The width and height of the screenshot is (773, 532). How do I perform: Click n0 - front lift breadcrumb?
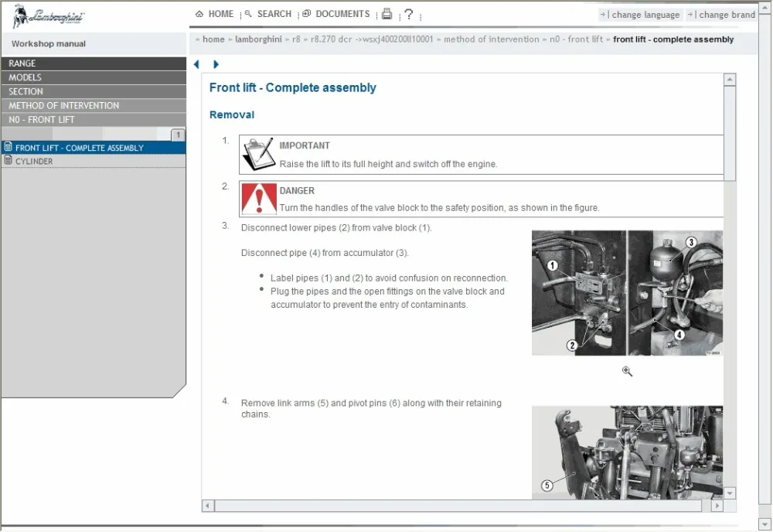(x=576, y=39)
